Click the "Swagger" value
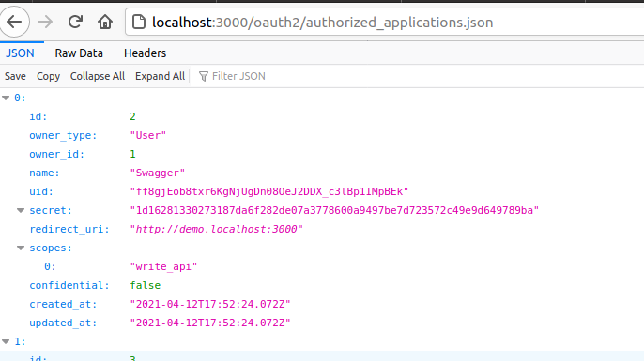644x361 pixels. tap(158, 173)
